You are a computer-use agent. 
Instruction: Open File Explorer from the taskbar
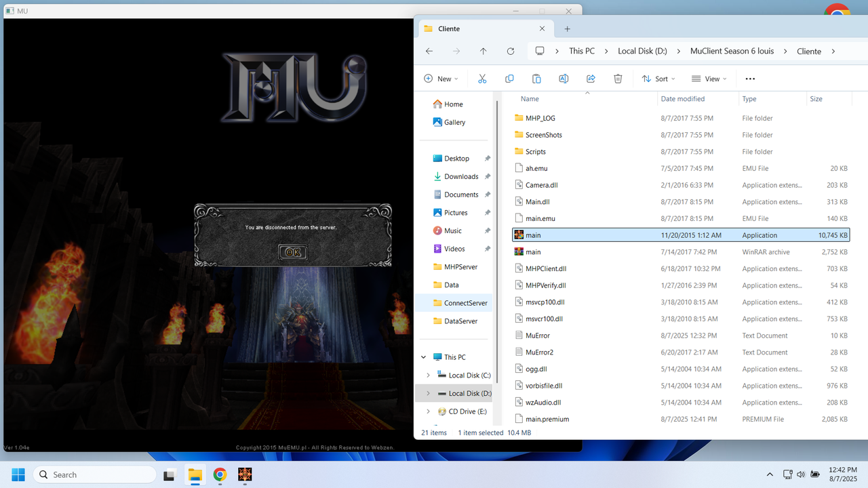tap(195, 474)
